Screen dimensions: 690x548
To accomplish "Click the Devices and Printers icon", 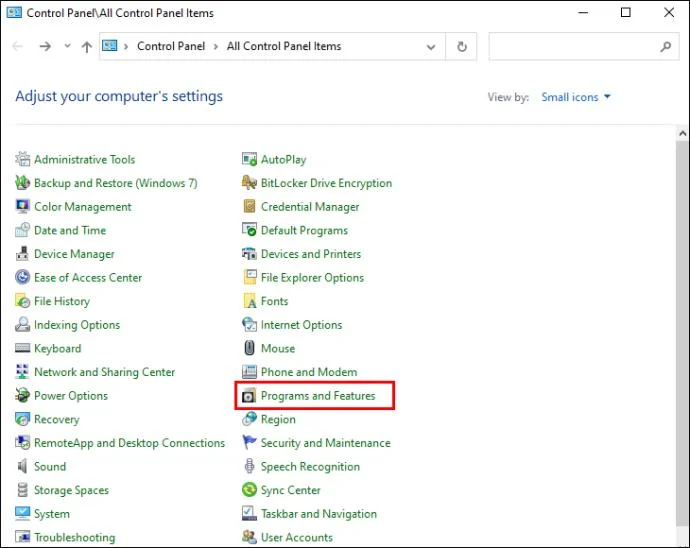I will click(x=250, y=254).
